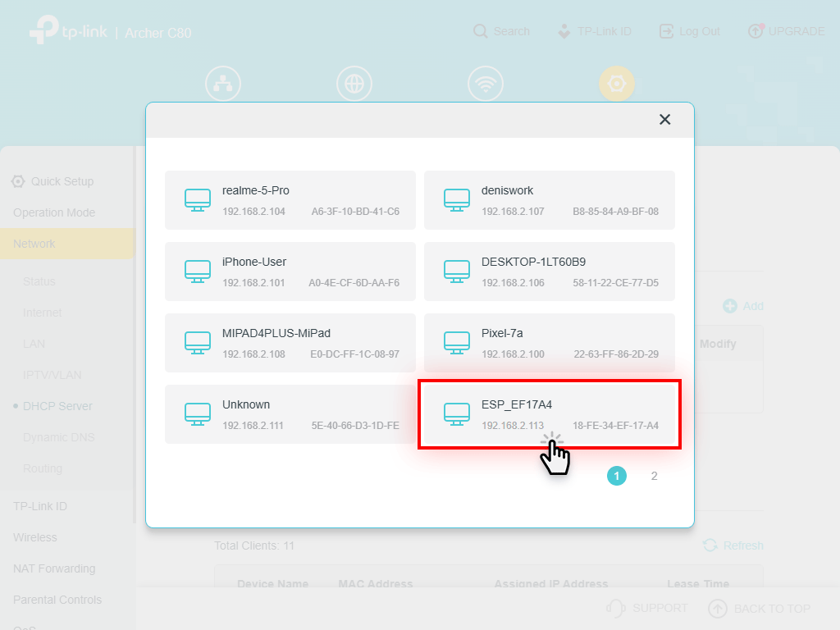Click the Network Map icon
Screen dimensions: 840x630
pos(222,83)
